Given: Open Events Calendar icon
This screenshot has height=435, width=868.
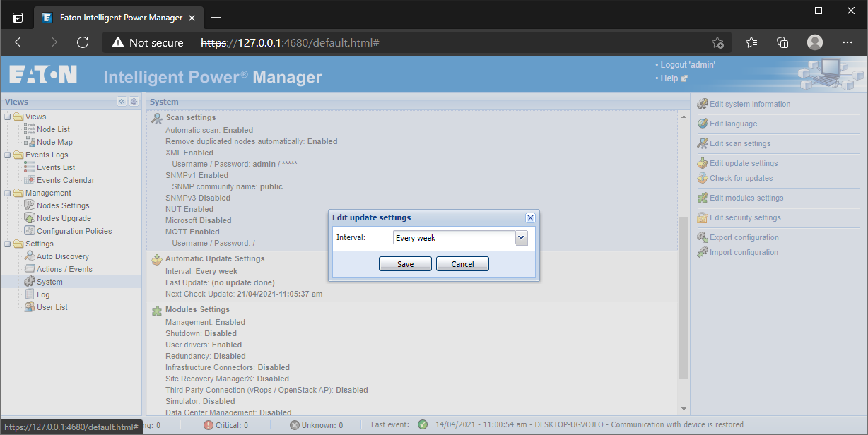Looking at the screenshot, I should click(30, 180).
